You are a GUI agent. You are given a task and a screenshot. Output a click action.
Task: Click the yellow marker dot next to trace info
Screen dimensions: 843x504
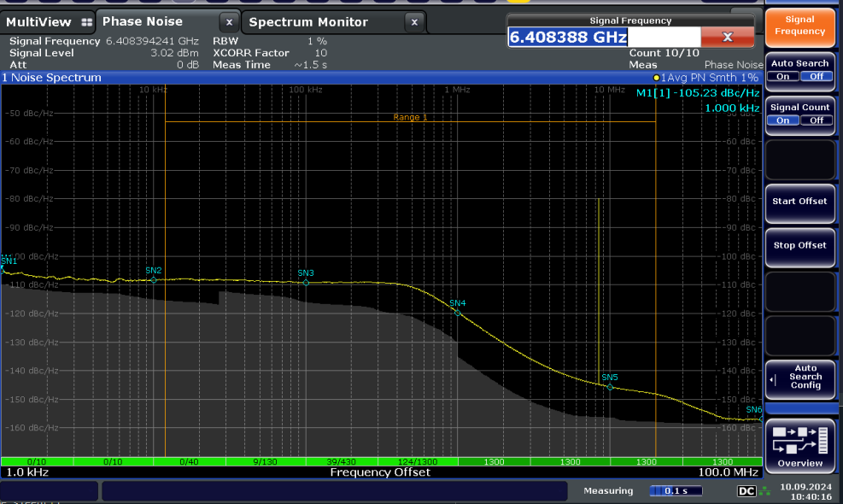pos(656,77)
